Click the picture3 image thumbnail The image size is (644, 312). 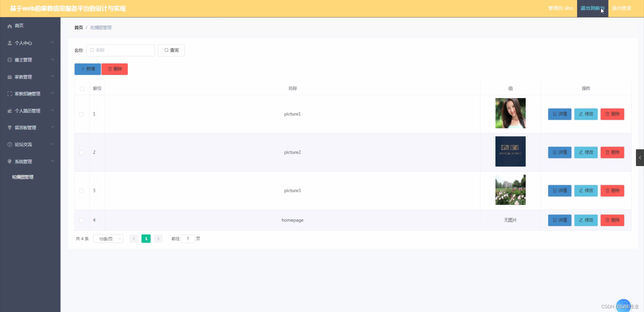click(510, 190)
